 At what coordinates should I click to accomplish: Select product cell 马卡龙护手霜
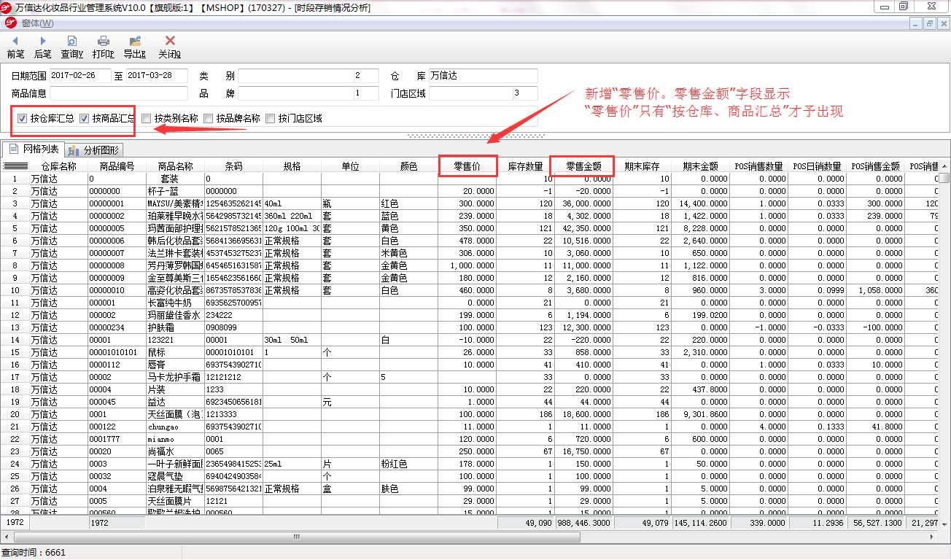click(x=175, y=377)
